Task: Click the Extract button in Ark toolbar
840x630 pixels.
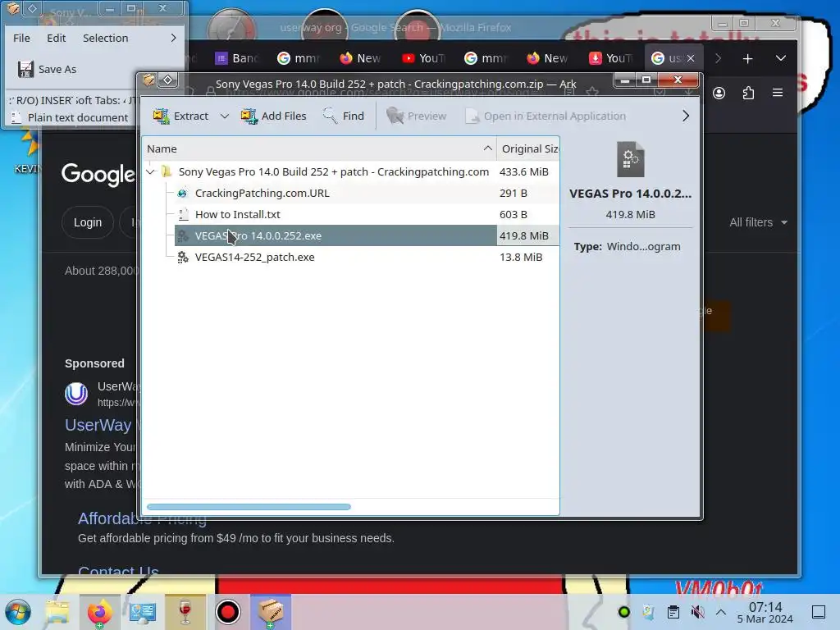Action: click(x=180, y=116)
